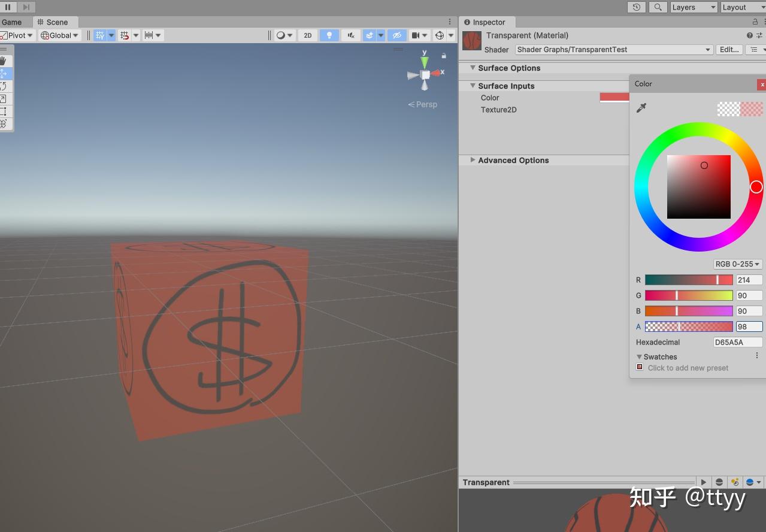766x532 pixels.
Task: Click the eyedropper in the Color picker
Action: tap(641, 108)
